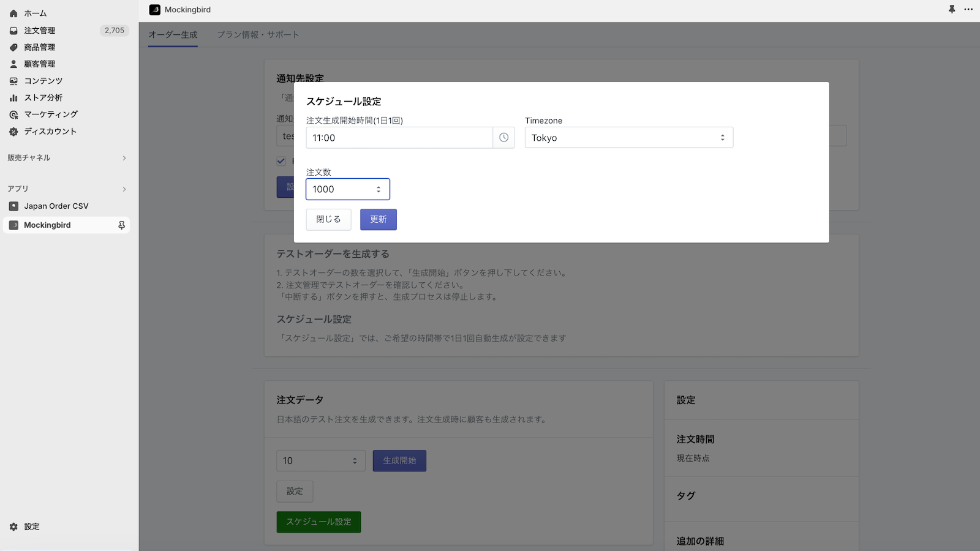Click the Orders inbox icon in sidebar
Image resolution: width=980 pixels, height=551 pixels.
pyautogui.click(x=13, y=31)
